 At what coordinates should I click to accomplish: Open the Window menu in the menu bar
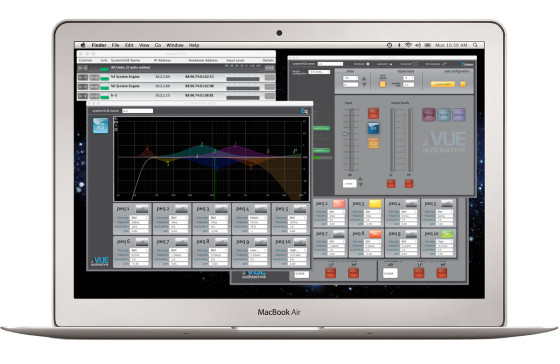coord(175,45)
